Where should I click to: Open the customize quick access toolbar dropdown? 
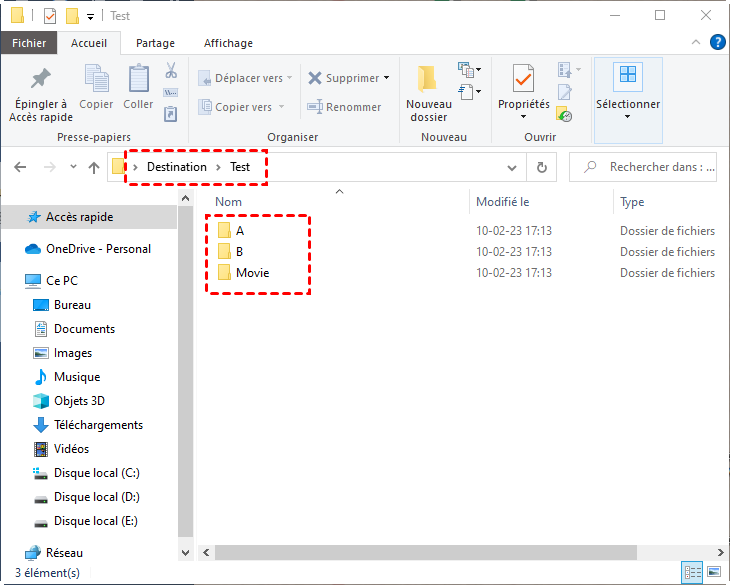(x=90, y=17)
